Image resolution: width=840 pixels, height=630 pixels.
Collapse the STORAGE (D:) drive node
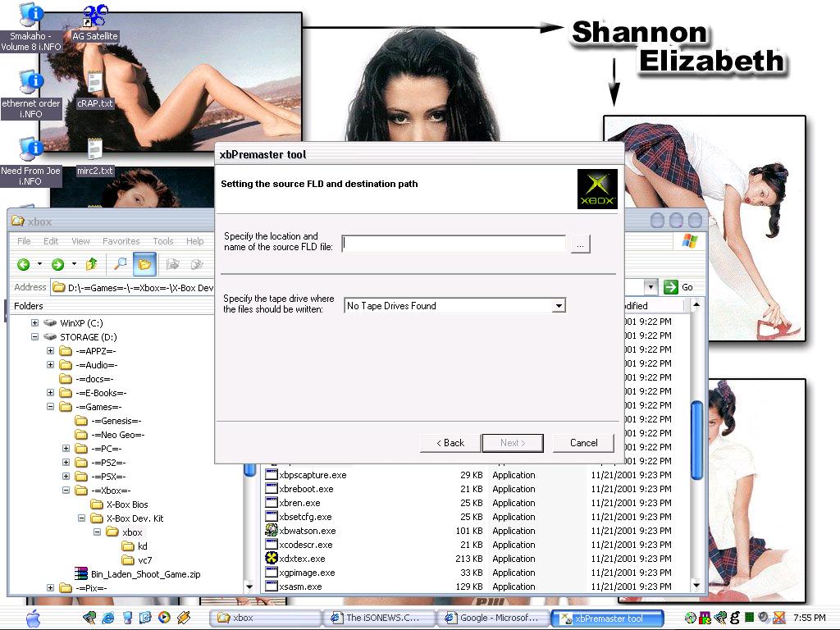[x=34, y=337]
